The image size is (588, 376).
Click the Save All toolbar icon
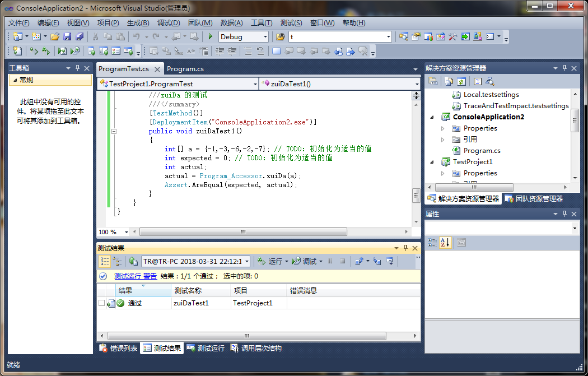tap(79, 37)
